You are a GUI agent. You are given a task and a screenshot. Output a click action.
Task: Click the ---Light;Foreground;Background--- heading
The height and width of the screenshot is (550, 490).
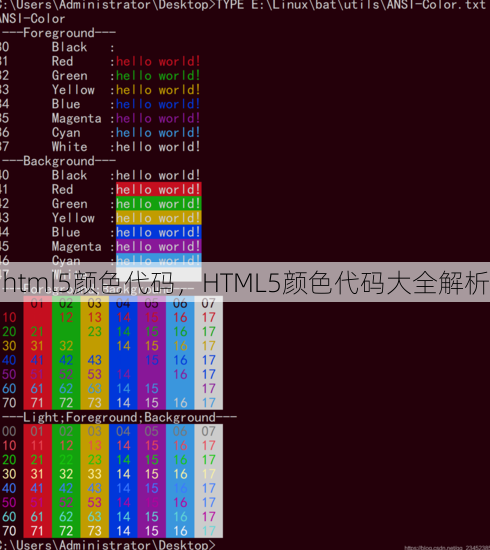click(x=119, y=417)
